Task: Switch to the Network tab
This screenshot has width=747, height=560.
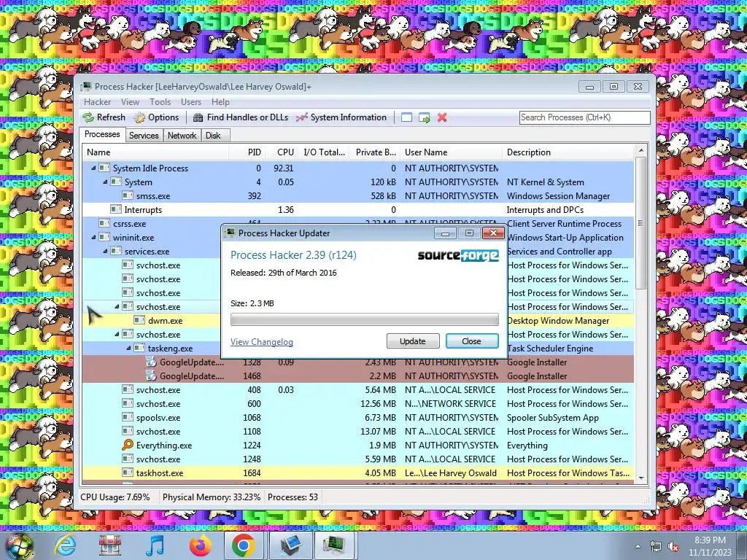Action: [182, 136]
